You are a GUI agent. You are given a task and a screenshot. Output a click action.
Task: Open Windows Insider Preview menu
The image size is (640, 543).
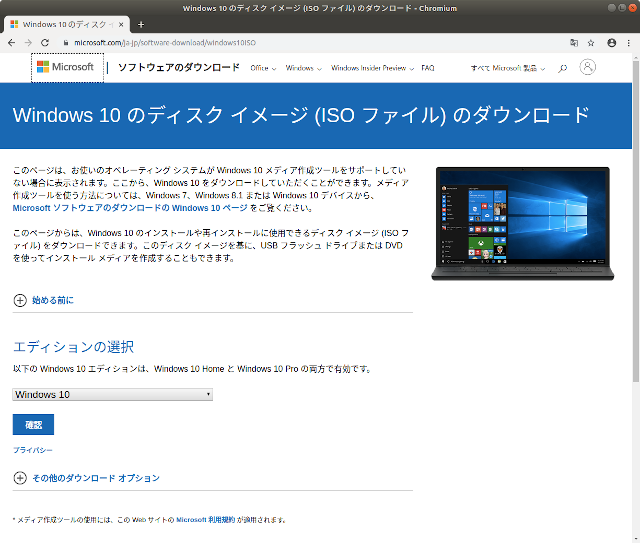point(372,68)
